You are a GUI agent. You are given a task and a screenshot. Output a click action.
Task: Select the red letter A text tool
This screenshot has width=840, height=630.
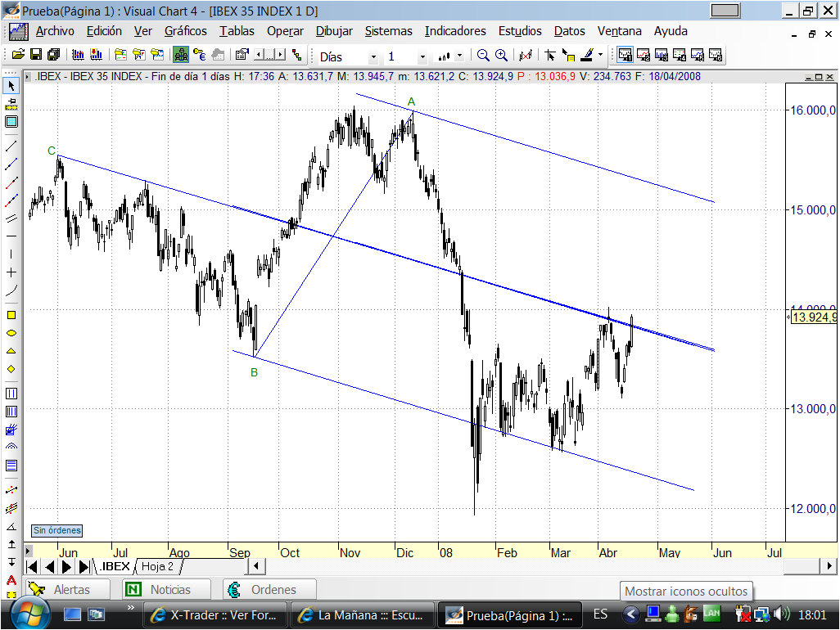coord(11,580)
